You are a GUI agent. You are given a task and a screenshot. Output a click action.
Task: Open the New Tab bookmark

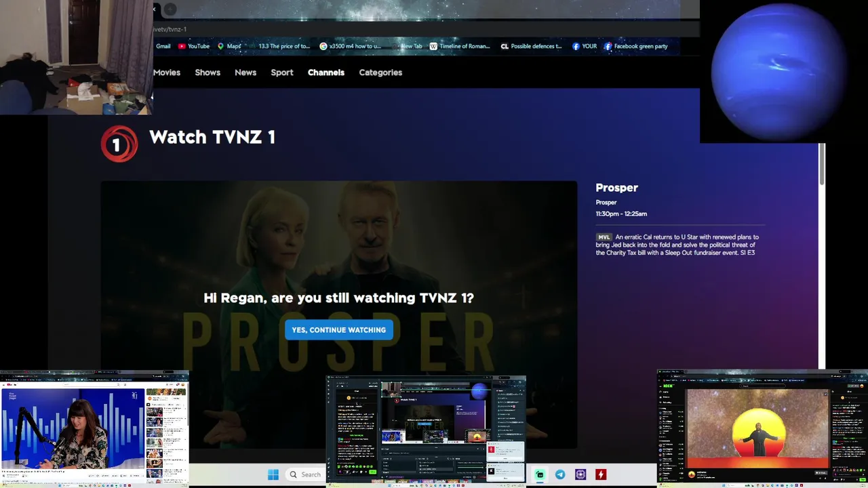[409, 46]
